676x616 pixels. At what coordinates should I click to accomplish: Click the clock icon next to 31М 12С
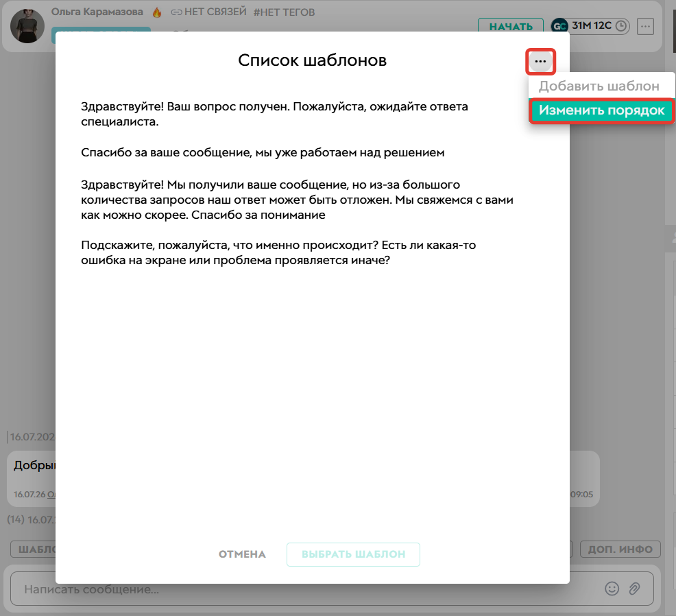tap(621, 26)
